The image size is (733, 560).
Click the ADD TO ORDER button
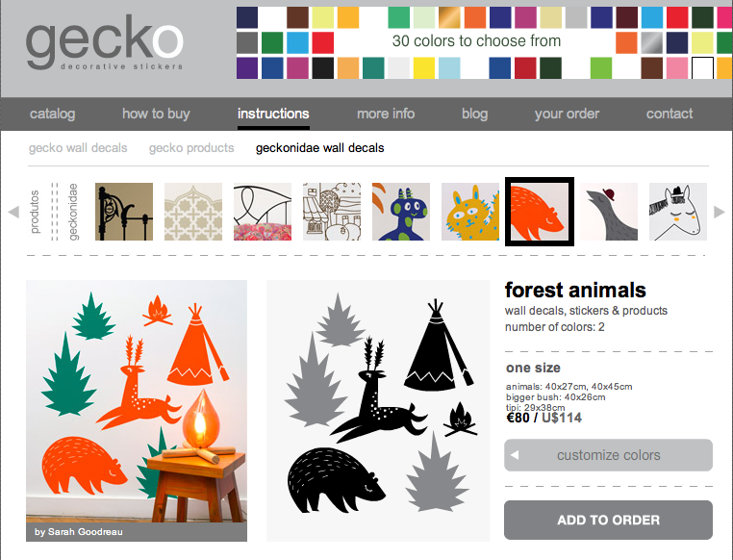608,520
